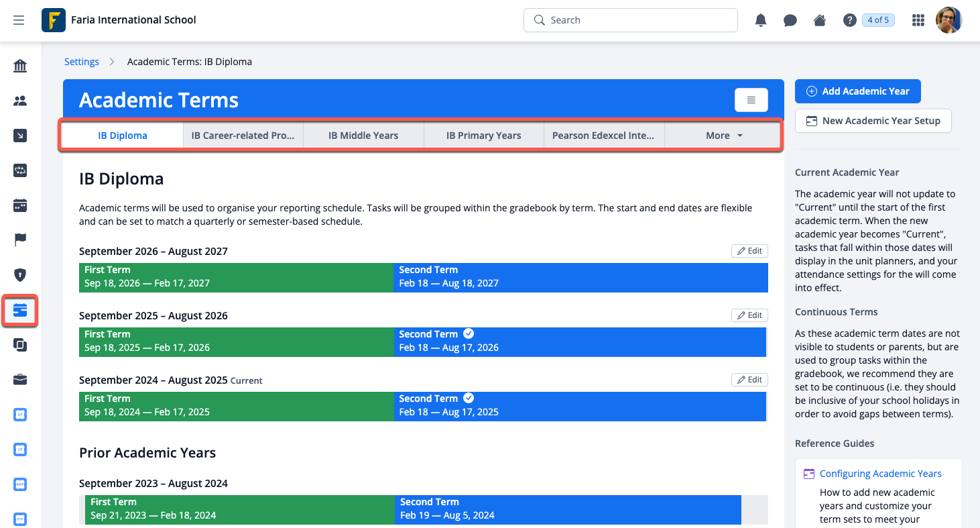
Task: Select First Term Sep 18, 2025 bar
Action: (x=236, y=341)
